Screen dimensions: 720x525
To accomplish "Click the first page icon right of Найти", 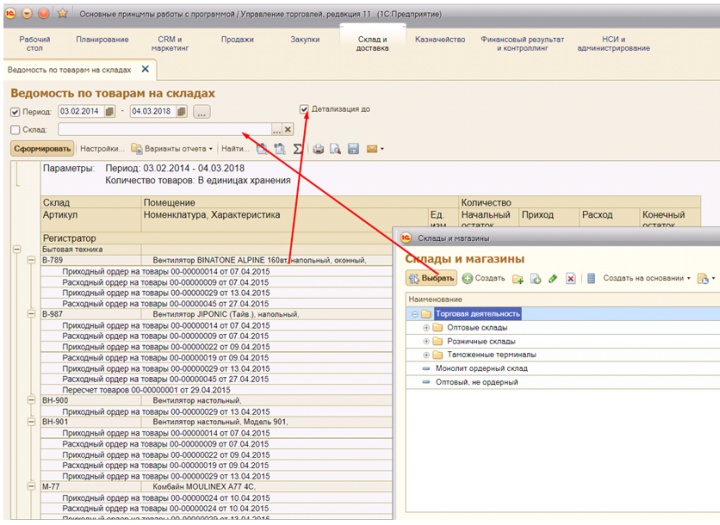I will 262,149.
